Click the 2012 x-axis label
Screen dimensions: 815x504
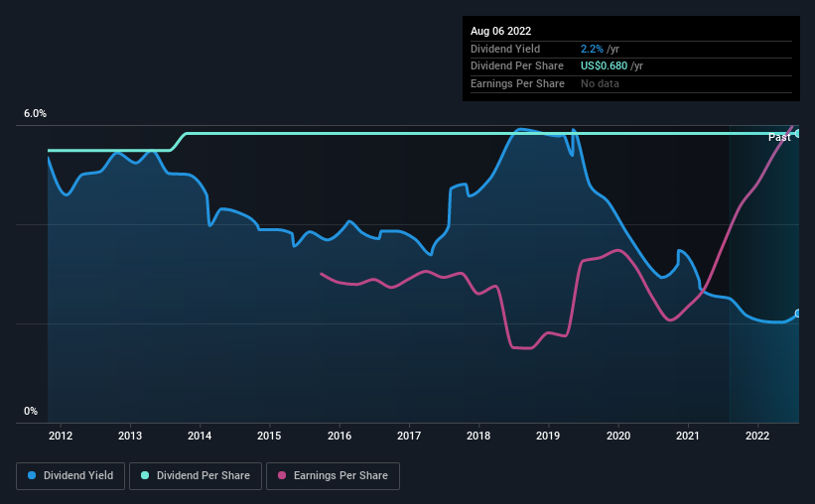(x=61, y=436)
